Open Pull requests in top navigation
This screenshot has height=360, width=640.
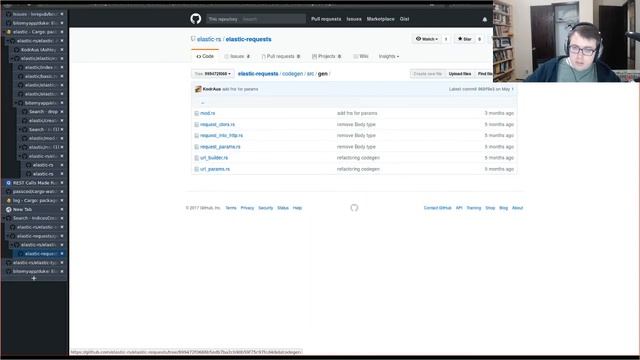point(326,19)
